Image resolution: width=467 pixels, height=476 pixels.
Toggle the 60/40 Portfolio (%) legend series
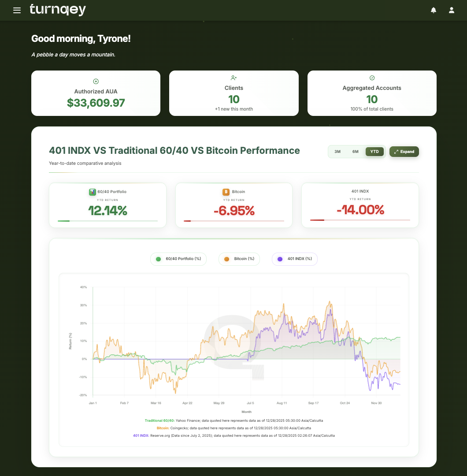(178, 259)
